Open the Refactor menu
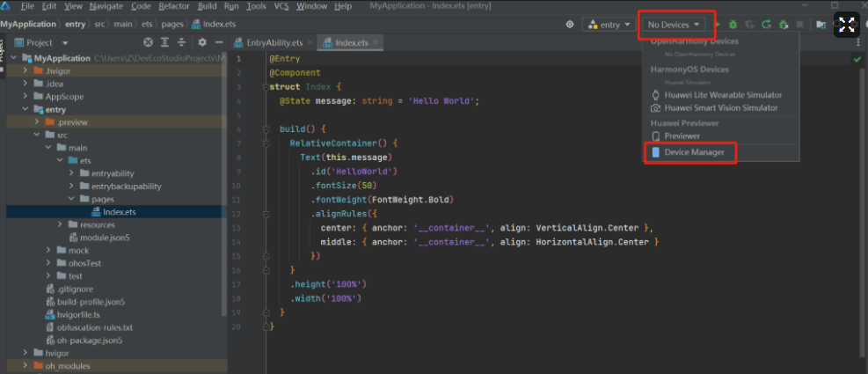Screen dimensions: 868x374 [174, 7]
